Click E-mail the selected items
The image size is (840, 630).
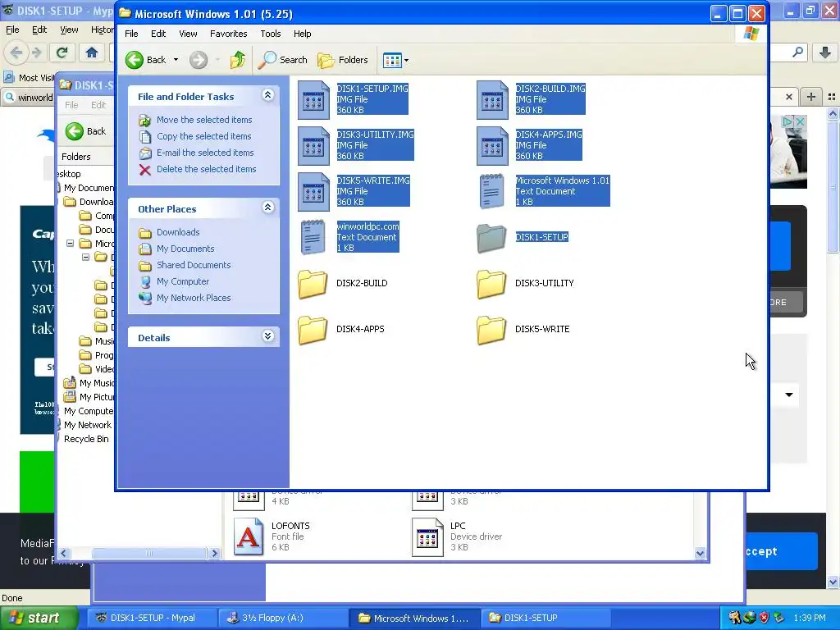click(x=205, y=153)
